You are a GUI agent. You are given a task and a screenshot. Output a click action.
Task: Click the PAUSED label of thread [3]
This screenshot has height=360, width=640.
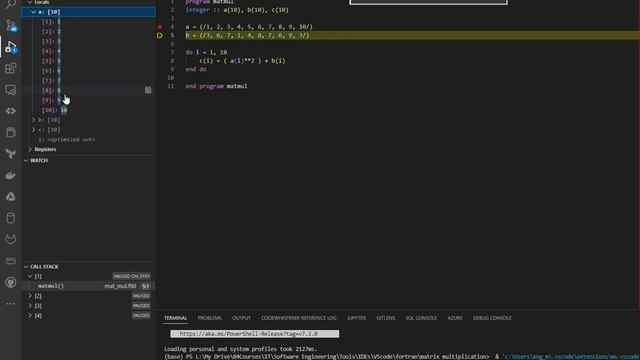141,306
